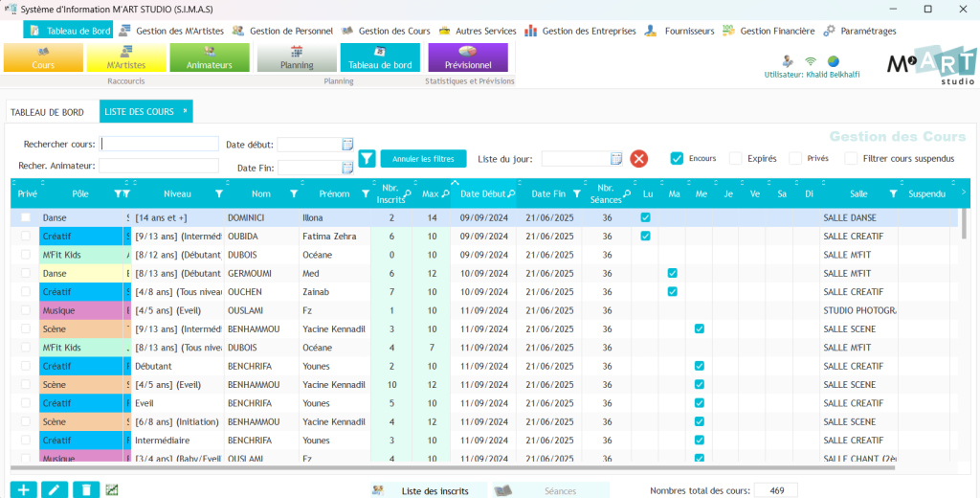Click the M'ART studio logo
Image resolution: width=980 pixels, height=498 pixels.
[932, 64]
